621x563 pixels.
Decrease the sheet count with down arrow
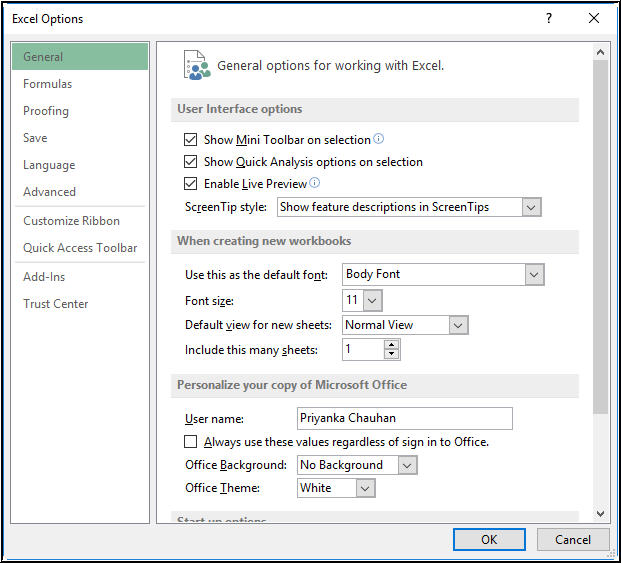391,354
